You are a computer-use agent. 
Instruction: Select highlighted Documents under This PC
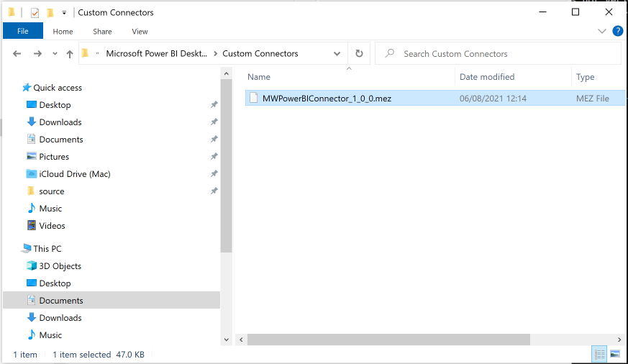(112, 300)
